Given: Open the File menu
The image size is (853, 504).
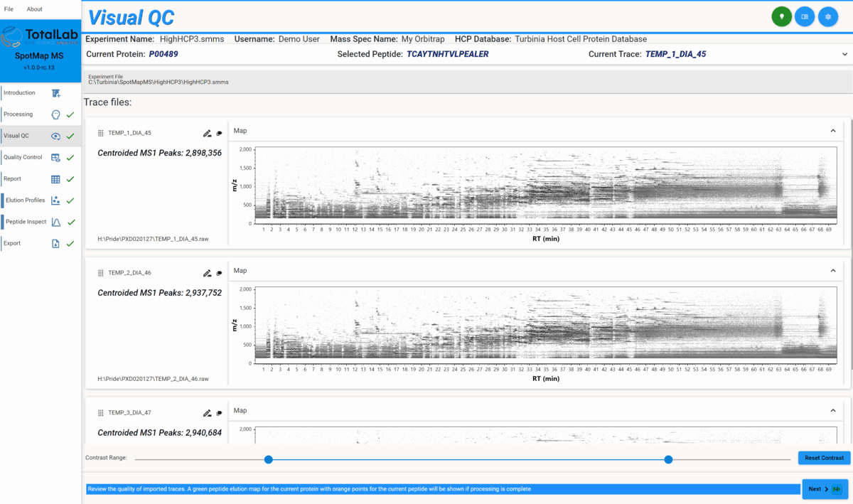Looking at the screenshot, I should point(9,9).
